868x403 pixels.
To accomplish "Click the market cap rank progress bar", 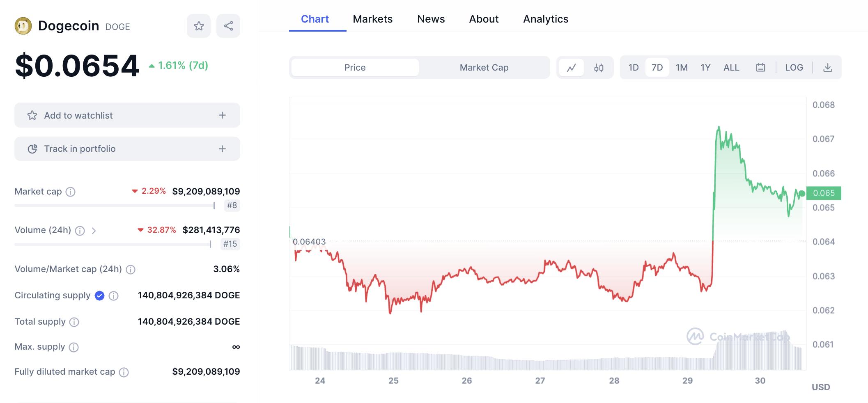I will [115, 206].
